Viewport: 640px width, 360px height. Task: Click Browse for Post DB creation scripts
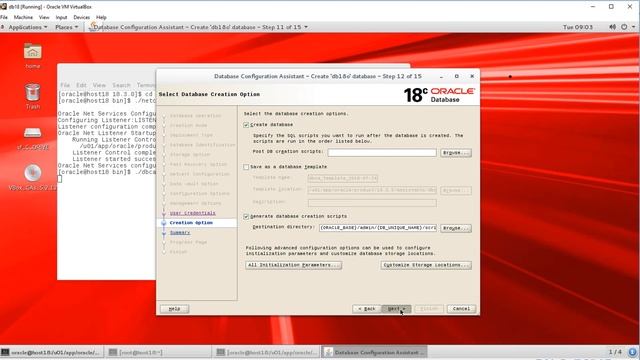tap(456, 153)
